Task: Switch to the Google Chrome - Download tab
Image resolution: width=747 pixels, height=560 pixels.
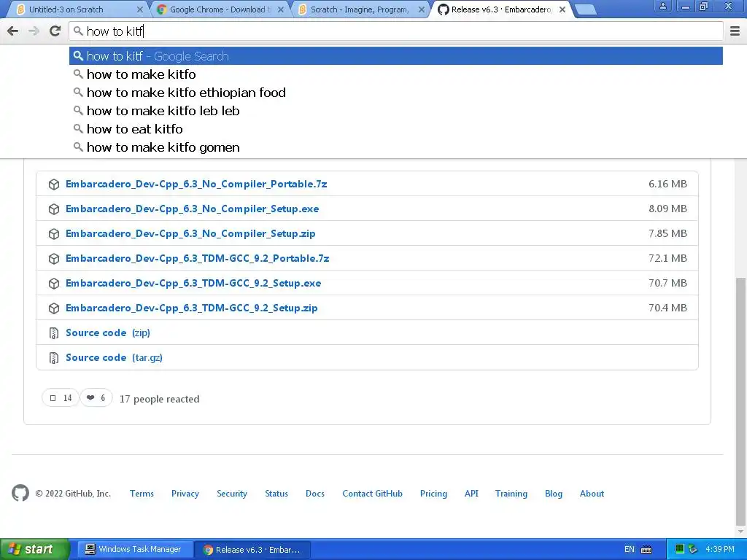Action: tap(219, 9)
